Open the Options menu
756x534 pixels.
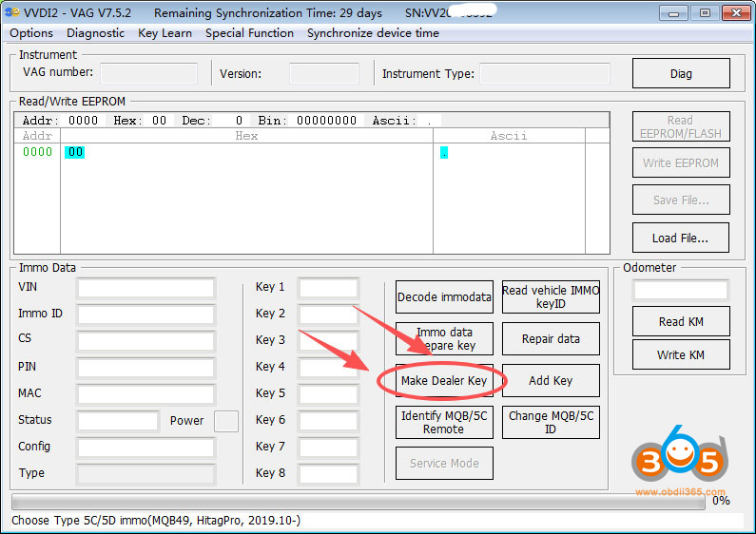[31, 33]
